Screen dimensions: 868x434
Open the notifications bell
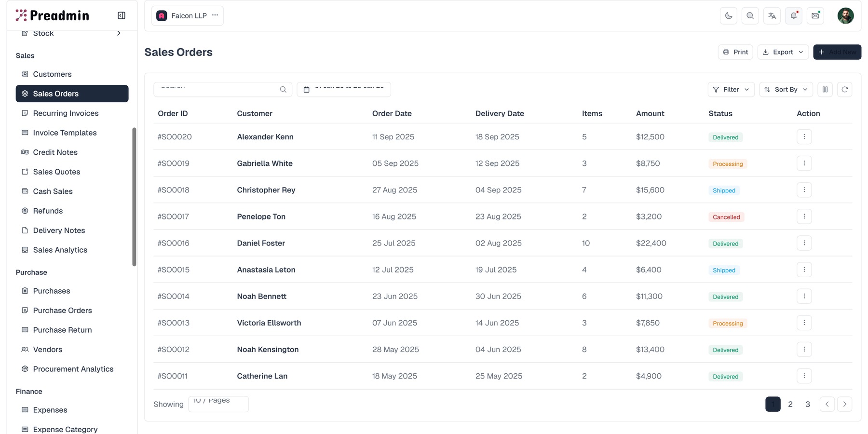794,15
